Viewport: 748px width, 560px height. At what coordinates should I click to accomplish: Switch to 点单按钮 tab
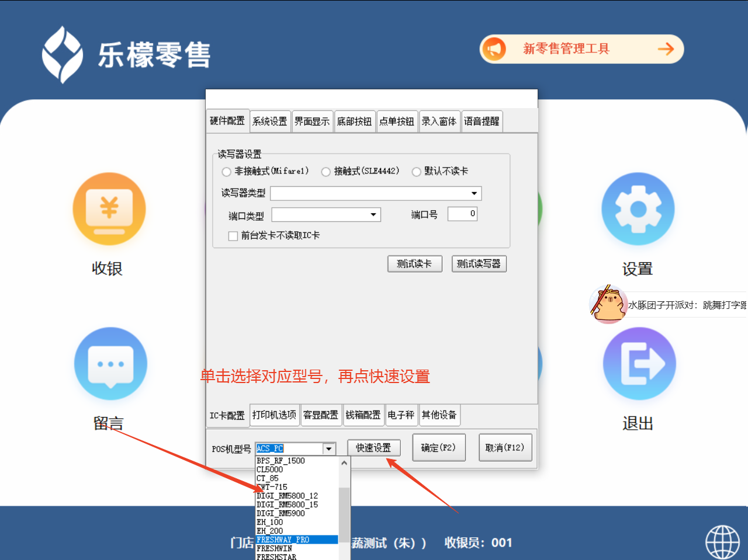[397, 121]
